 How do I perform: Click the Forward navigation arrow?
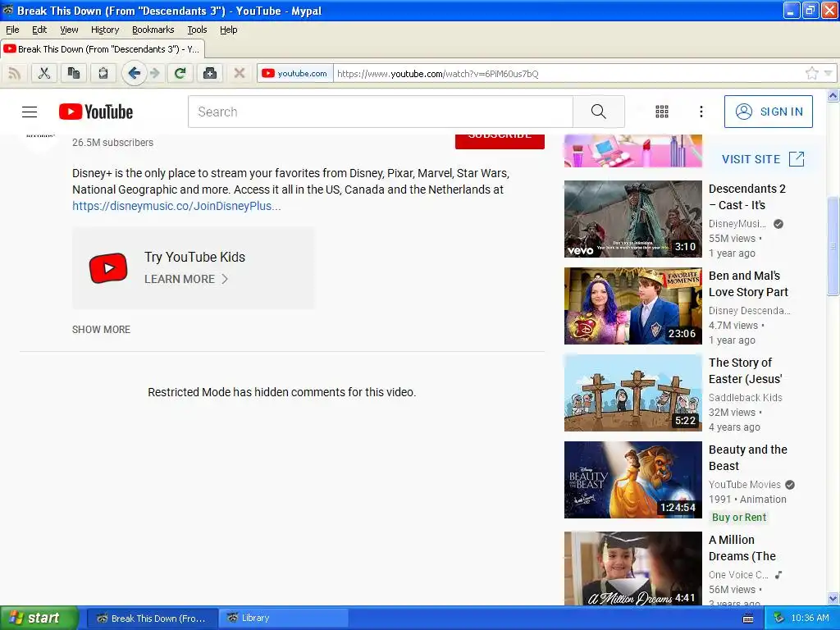155,73
